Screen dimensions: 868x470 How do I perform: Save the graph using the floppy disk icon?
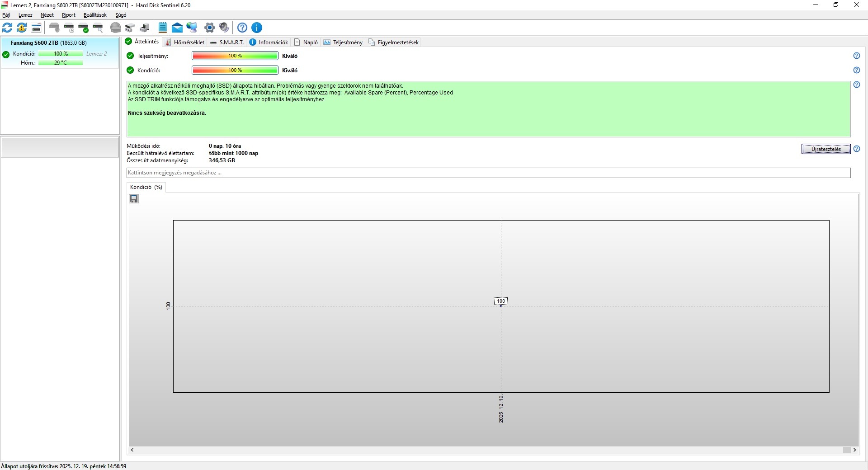[x=134, y=199]
